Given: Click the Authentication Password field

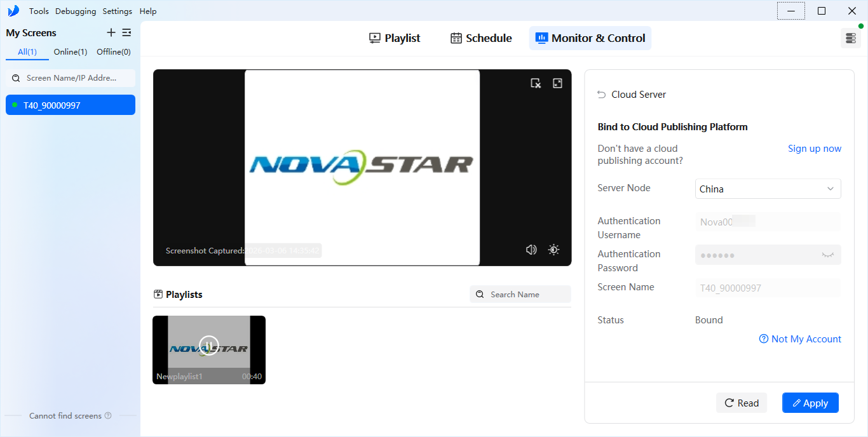Looking at the screenshot, I should [x=768, y=255].
